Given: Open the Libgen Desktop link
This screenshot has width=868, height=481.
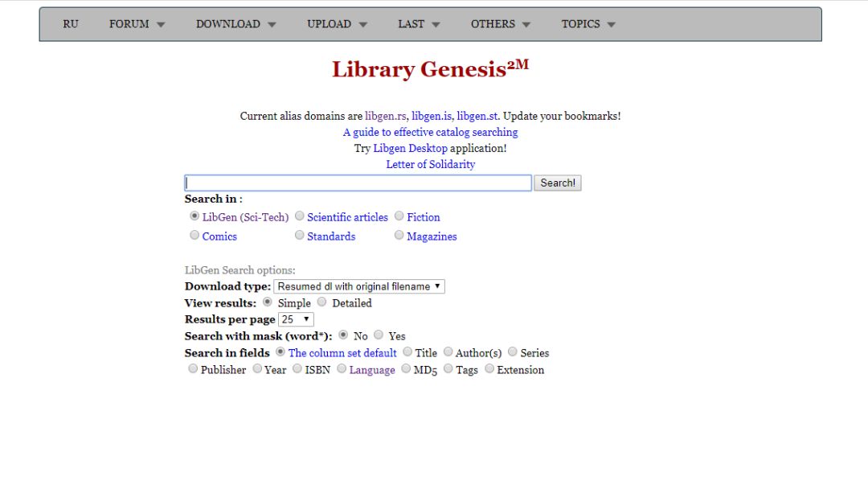Looking at the screenshot, I should tap(410, 148).
